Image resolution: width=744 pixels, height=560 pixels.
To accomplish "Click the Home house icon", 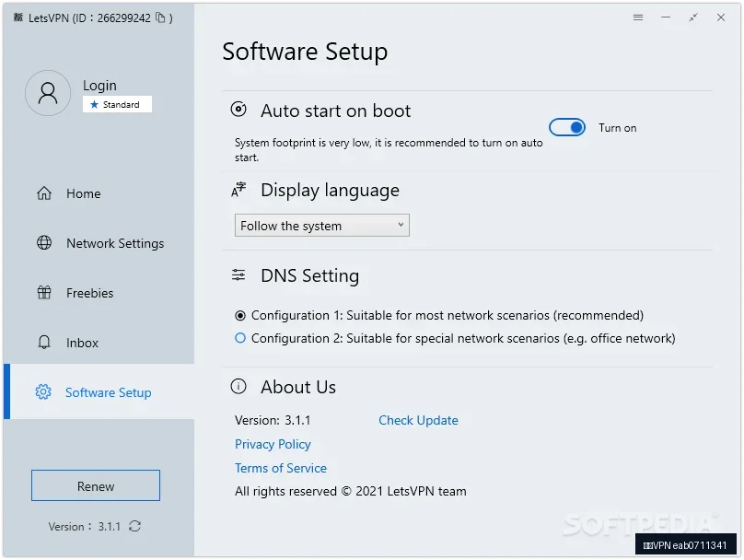I will pyautogui.click(x=44, y=193).
